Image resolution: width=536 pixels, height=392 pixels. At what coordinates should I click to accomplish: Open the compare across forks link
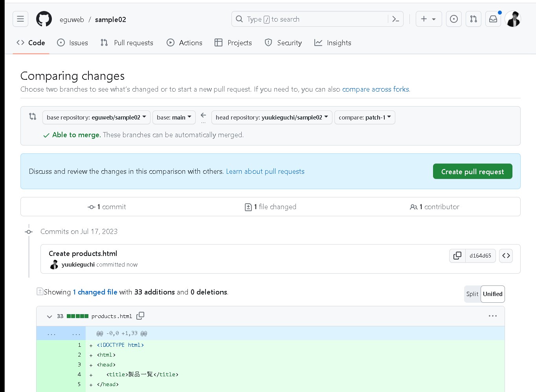pyautogui.click(x=375, y=89)
